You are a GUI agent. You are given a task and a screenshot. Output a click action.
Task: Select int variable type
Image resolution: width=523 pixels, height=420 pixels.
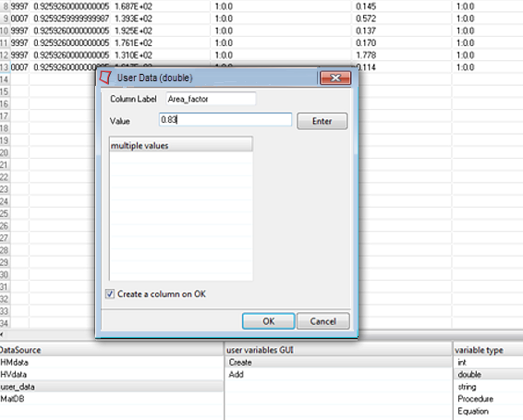pyautogui.click(x=488, y=363)
